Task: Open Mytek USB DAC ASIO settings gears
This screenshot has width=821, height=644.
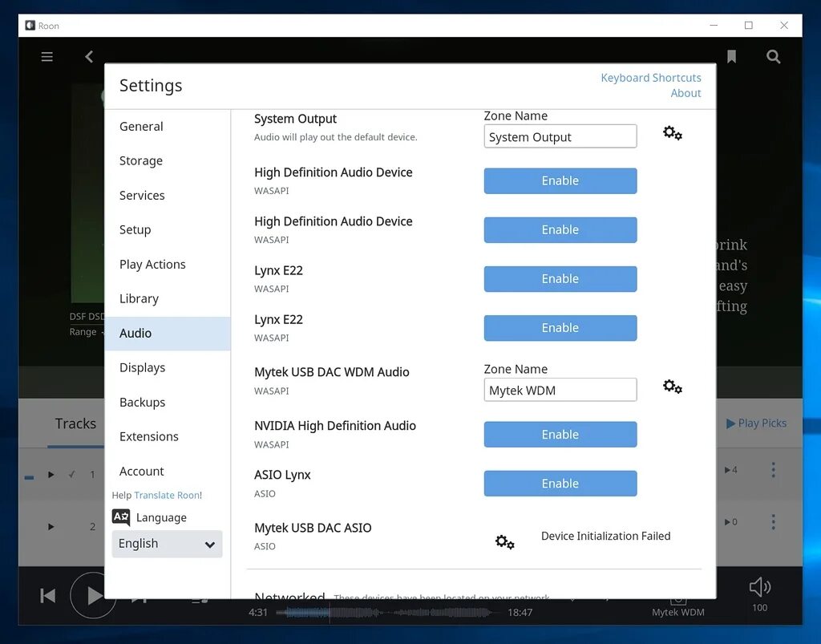Action: (x=505, y=541)
